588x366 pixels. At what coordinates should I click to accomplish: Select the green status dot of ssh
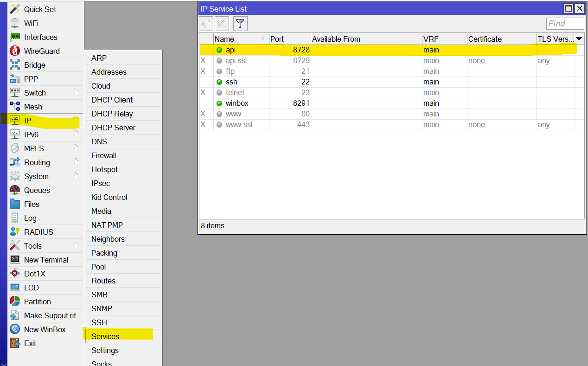[219, 82]
